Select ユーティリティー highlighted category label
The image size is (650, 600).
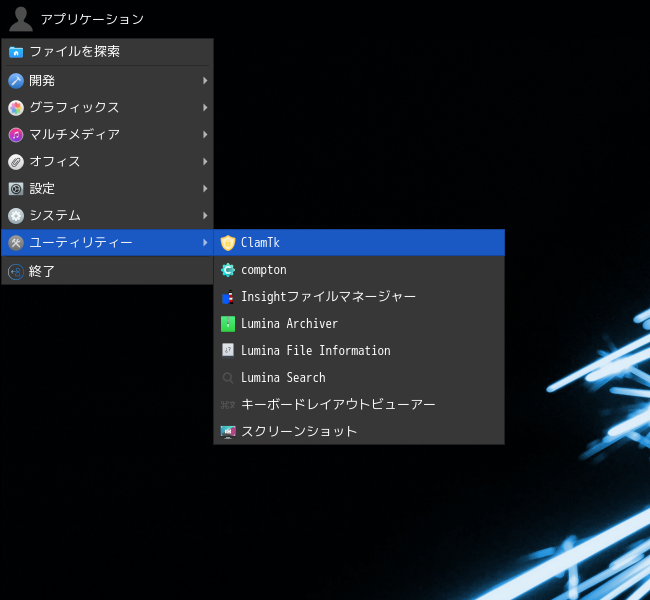coord(81,243)
